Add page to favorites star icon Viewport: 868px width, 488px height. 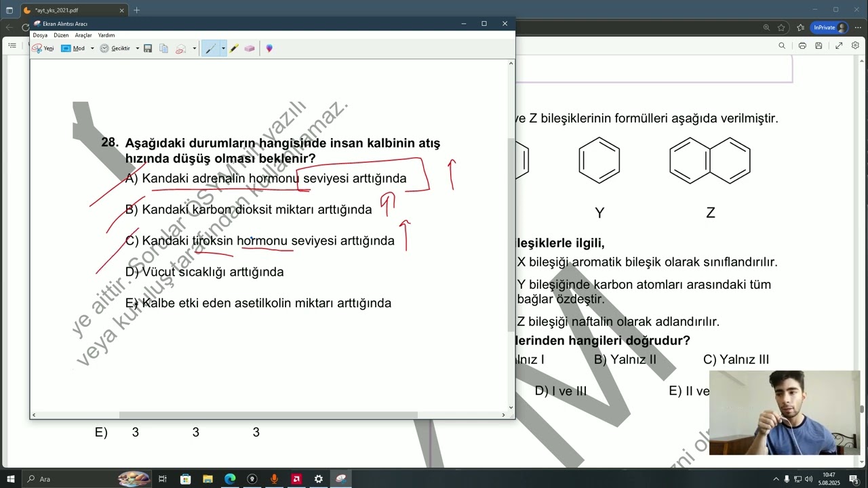coord(781,28)
